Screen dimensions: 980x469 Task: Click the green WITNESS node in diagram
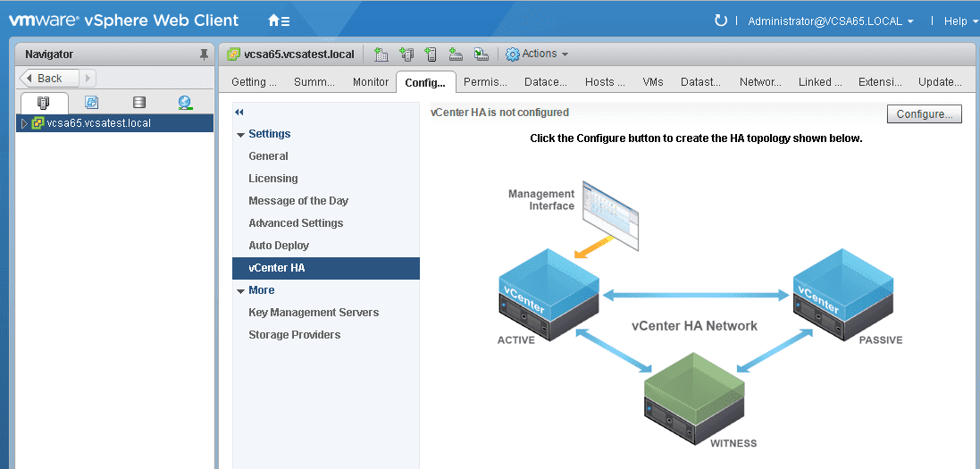coord(695,398)
